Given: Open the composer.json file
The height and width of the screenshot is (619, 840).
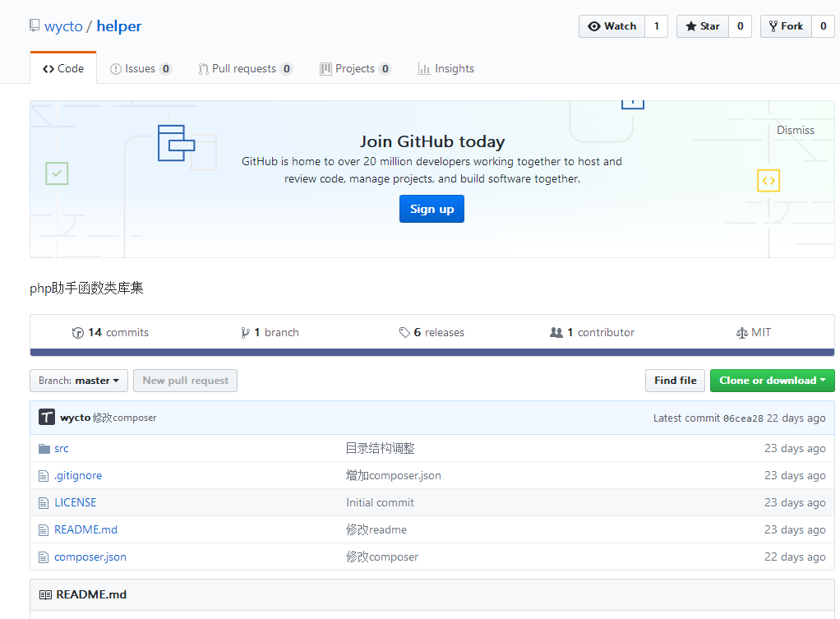Looking at the screenshot, I should [90, 557].
